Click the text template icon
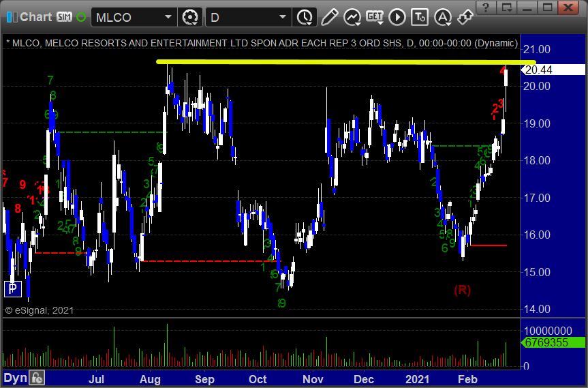This screenshot has width=588, height=388. [x=420, y=17]
